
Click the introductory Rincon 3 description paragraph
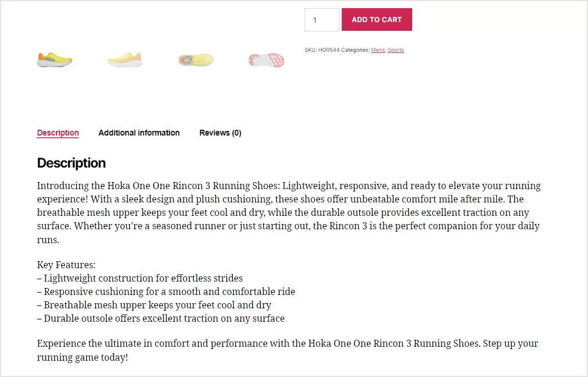pyautogui.click(x=288, y=212)
